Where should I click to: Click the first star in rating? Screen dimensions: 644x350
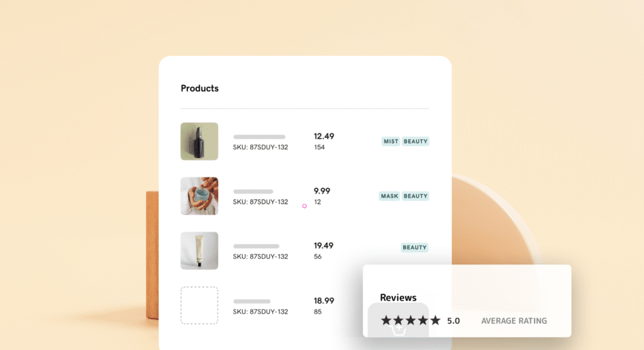(x=386, y=320)
